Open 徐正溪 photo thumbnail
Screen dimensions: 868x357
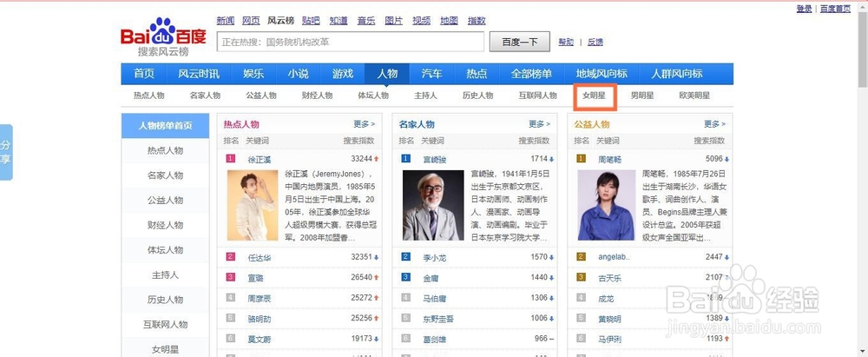pyautogui.click(x=253, y=205)
